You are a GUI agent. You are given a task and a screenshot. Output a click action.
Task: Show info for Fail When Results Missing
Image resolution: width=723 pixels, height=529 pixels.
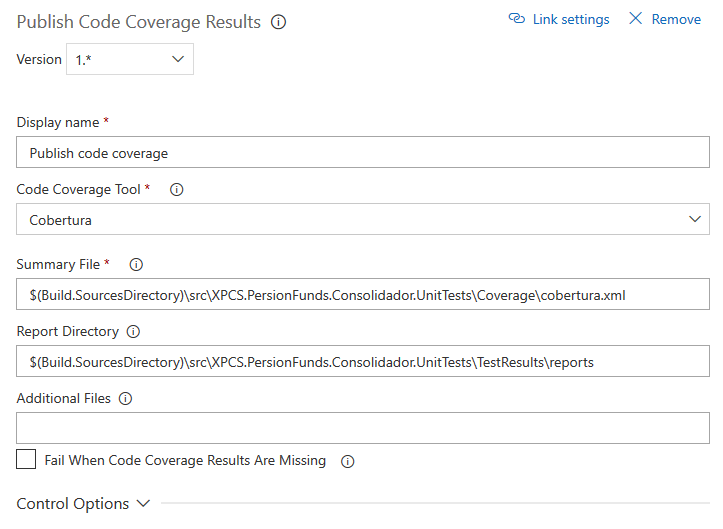click(348, 461)
